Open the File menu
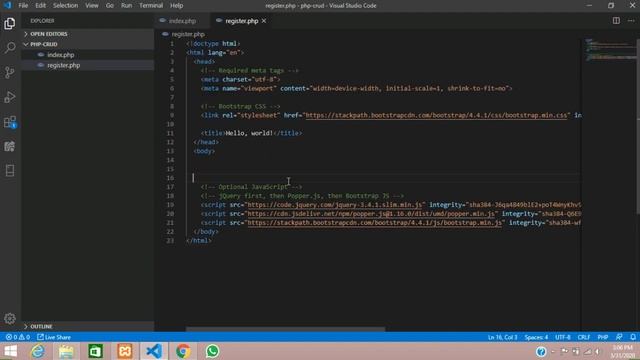 (23, 6)
